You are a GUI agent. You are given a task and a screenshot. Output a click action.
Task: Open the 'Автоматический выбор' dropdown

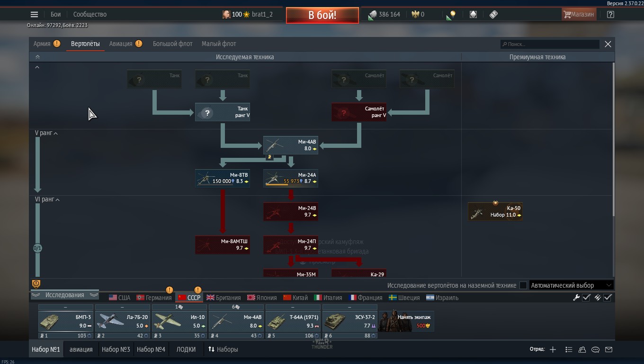pyautogui.click(x=571, y=285)
